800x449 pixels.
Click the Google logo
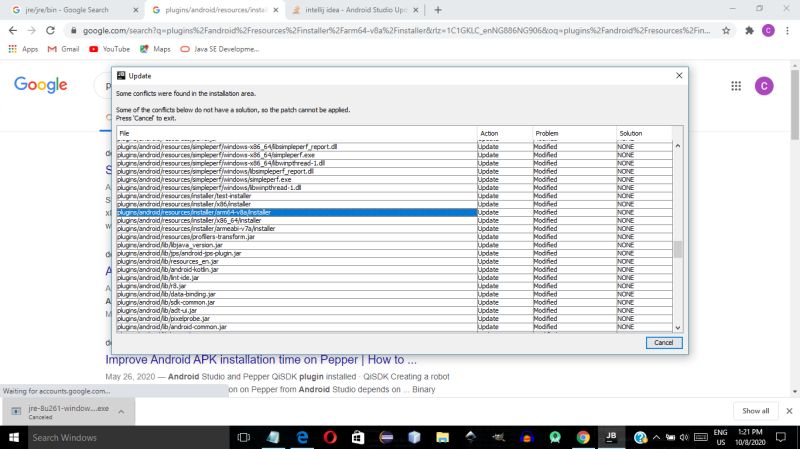[x=40, y=85]
